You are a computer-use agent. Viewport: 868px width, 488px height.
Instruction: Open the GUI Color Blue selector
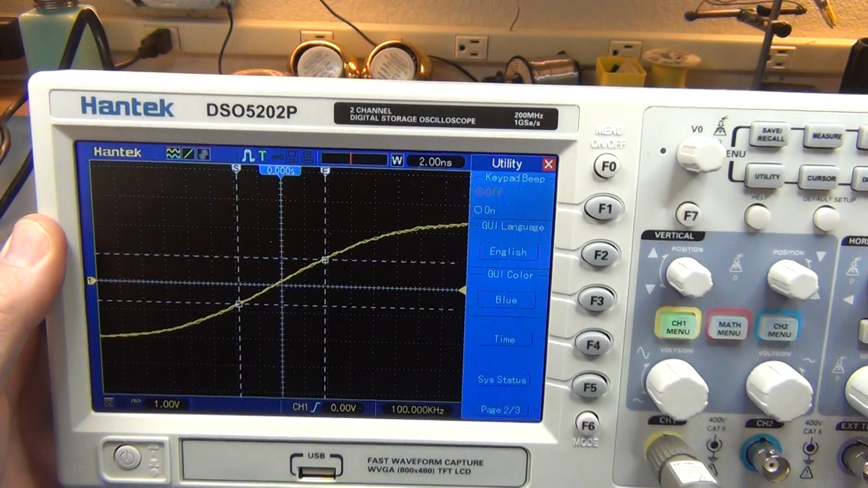point(506,300)
